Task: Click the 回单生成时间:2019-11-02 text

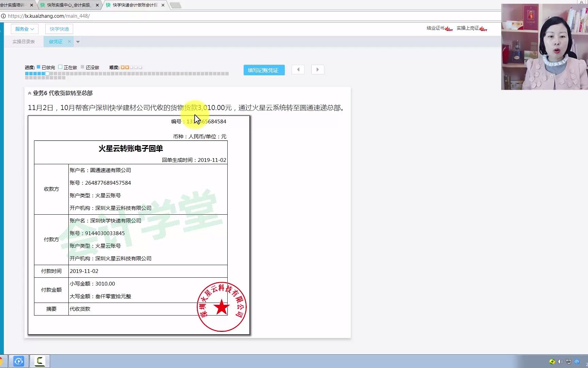Action: click(x=194, y=160)
